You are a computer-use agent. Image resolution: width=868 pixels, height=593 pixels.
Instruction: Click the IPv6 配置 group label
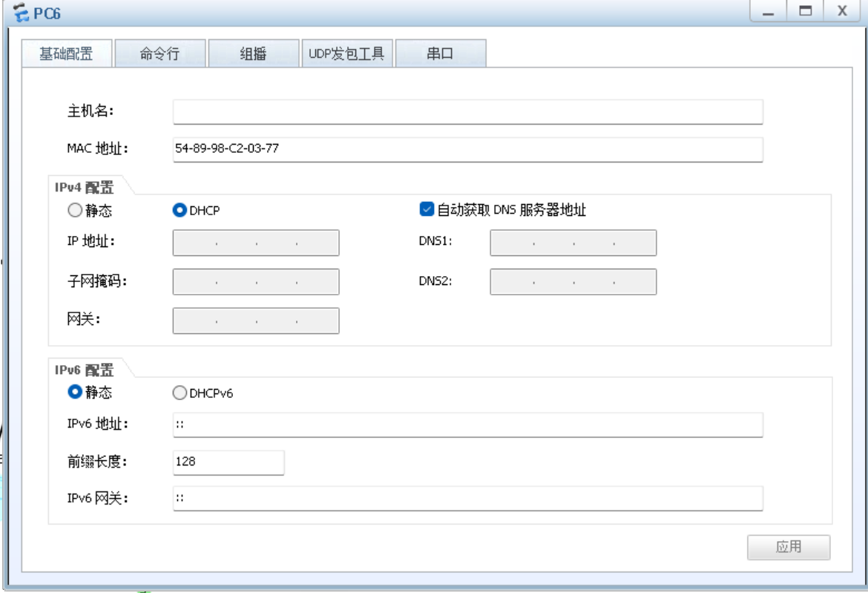tap(84, 370)
